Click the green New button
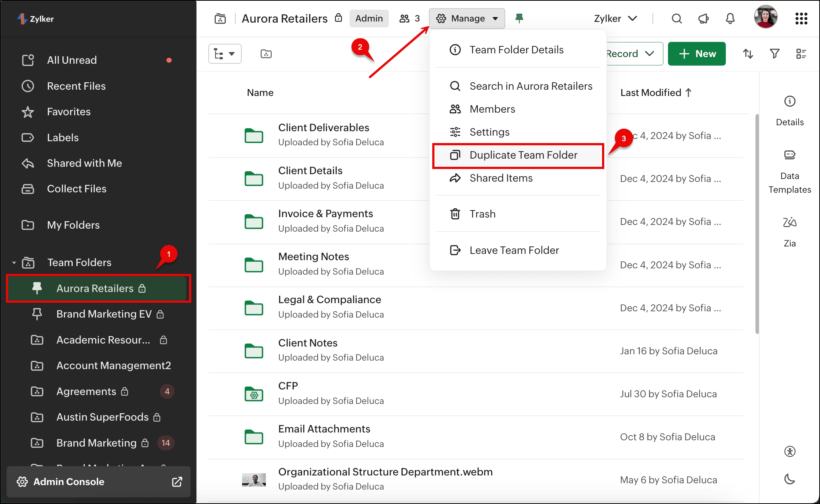The width and height of the screenshot is (820, 504). pos(697,54)
